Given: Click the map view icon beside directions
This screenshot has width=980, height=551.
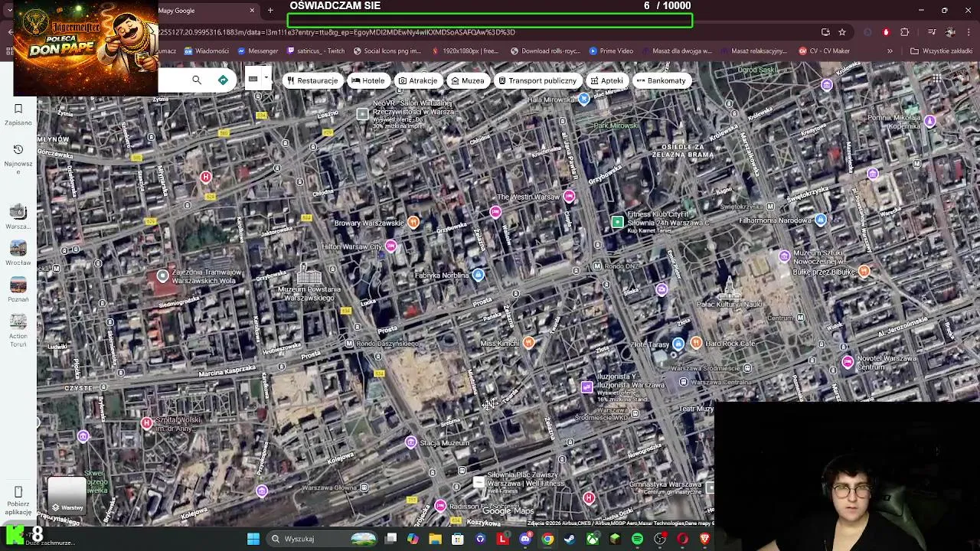Looking at the screenshot, I should pyautogui.click(x=253, y=79).
